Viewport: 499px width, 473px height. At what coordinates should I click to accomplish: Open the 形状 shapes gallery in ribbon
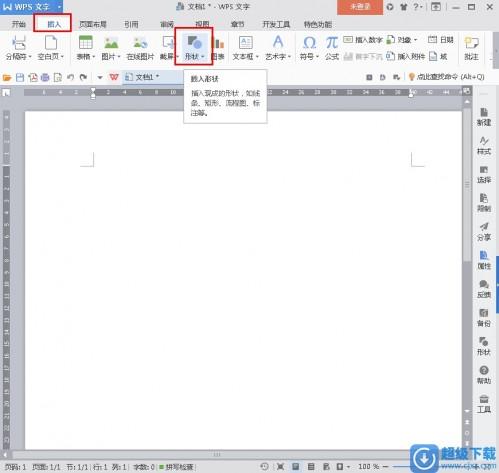click(x=194, y=47)
